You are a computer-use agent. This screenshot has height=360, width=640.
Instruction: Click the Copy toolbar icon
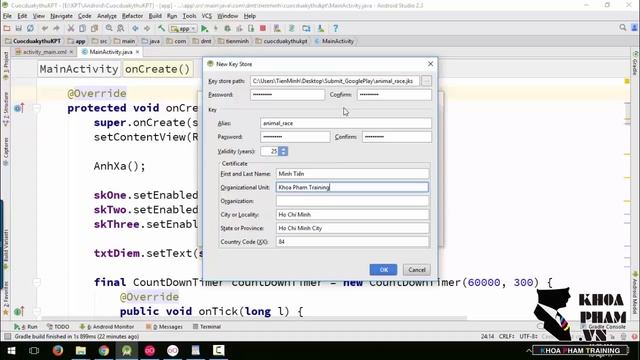[x=82, y=28]
